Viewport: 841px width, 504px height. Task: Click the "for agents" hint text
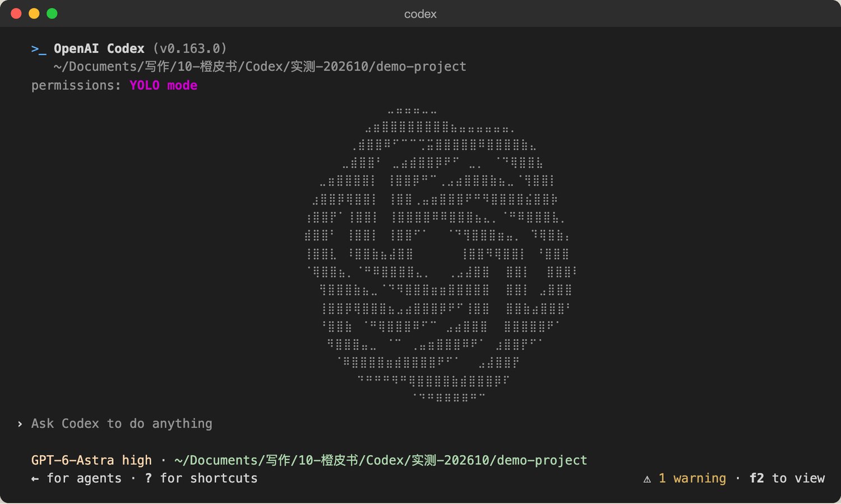click(84, 478)
